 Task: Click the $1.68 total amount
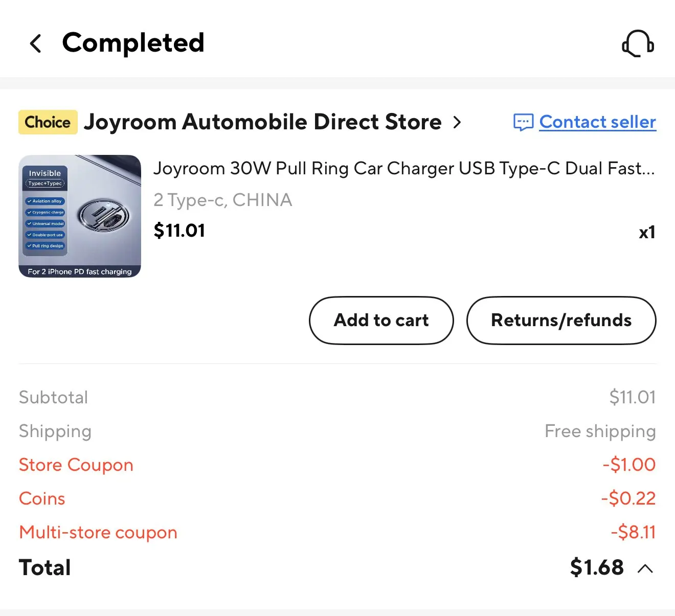[597, 567]
